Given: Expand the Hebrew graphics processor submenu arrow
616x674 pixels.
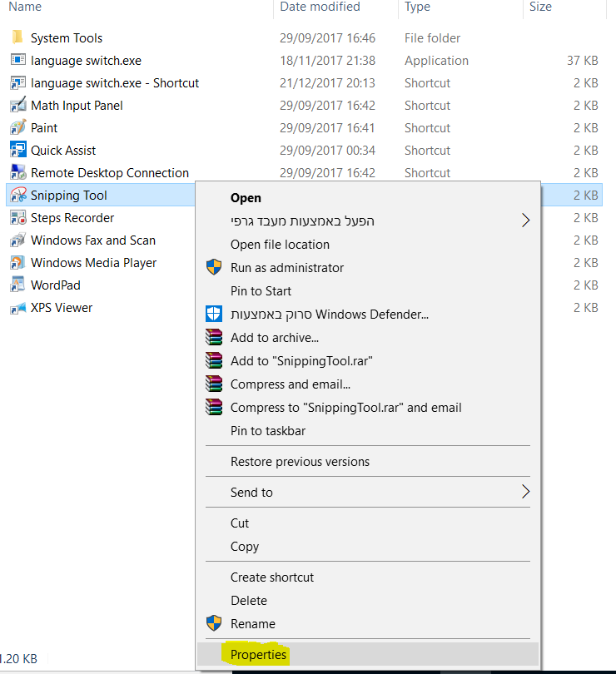Looking at the screenshot, I should coord(525,220).
